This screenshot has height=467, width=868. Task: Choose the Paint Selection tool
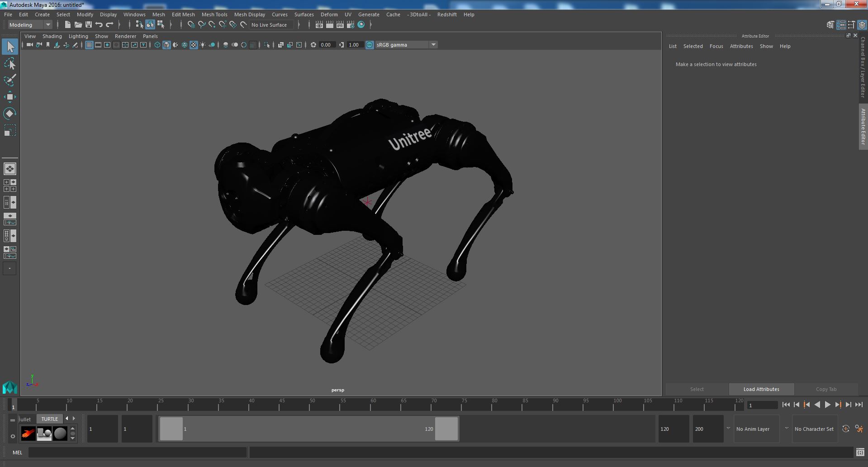coord(10,80)
